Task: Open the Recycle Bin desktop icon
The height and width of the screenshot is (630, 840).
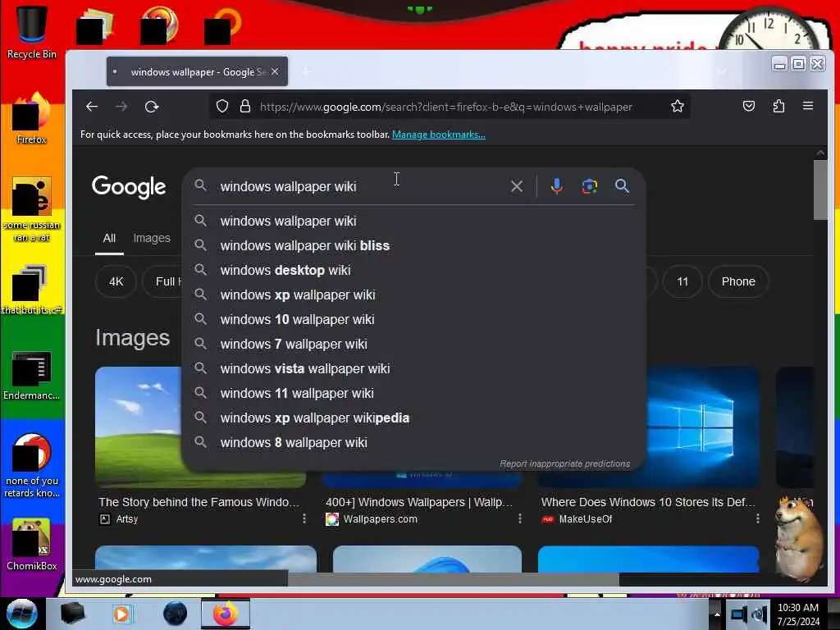Action: point(32,31)
